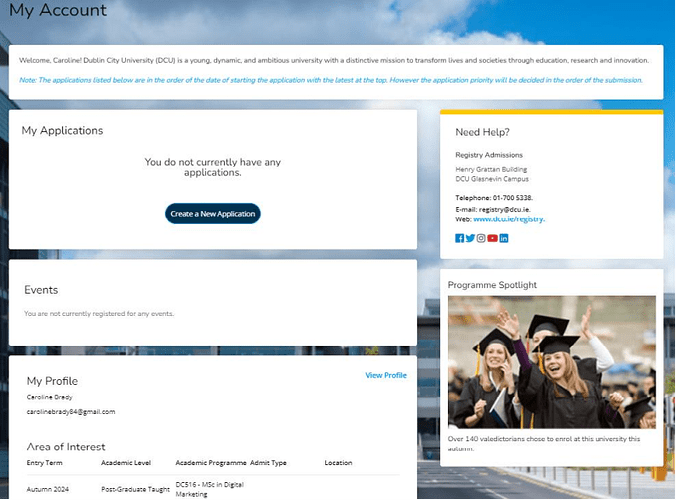Image resolution: width=676 pixels, height=500 pixels.
Task: Click Create a New Application button
Action: pyautogui.click(x=212, y=214)
